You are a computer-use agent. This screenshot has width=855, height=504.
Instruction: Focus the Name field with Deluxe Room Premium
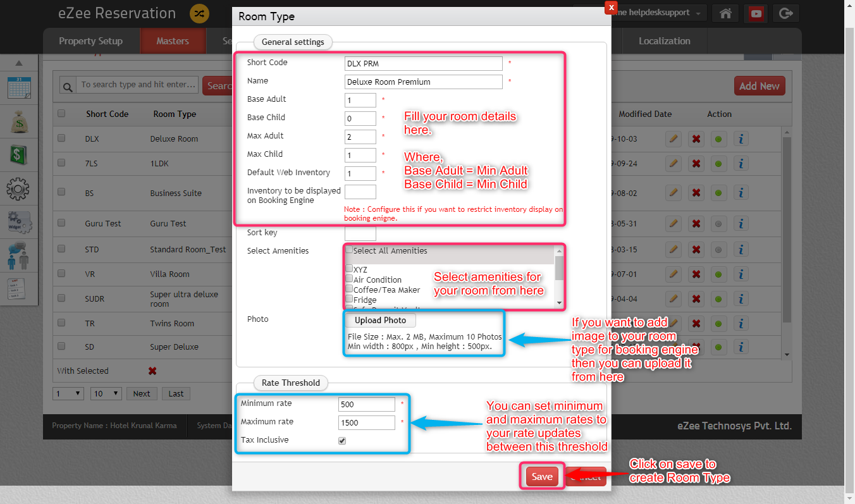(424, 82)
